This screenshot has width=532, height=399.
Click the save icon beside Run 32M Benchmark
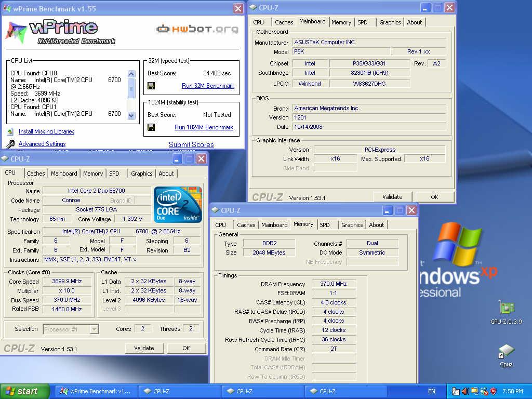(151, 86)
